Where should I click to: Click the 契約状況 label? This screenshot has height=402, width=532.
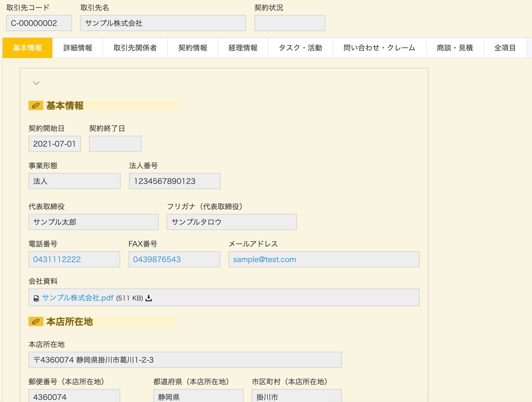[x=269, y=8]
